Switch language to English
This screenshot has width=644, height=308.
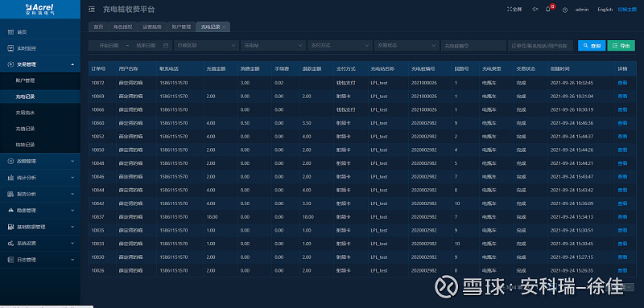pos(605,10)
